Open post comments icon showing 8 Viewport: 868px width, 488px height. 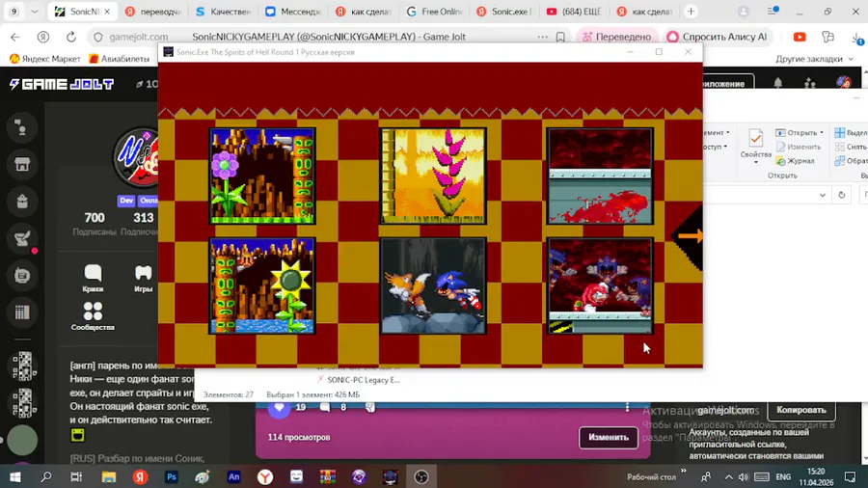tap(325, 407)
